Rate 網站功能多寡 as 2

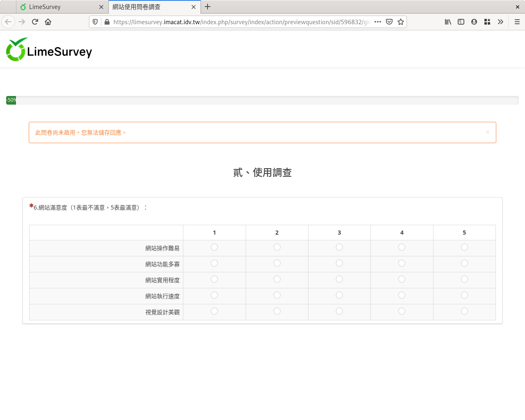click(x=277, y=263)
